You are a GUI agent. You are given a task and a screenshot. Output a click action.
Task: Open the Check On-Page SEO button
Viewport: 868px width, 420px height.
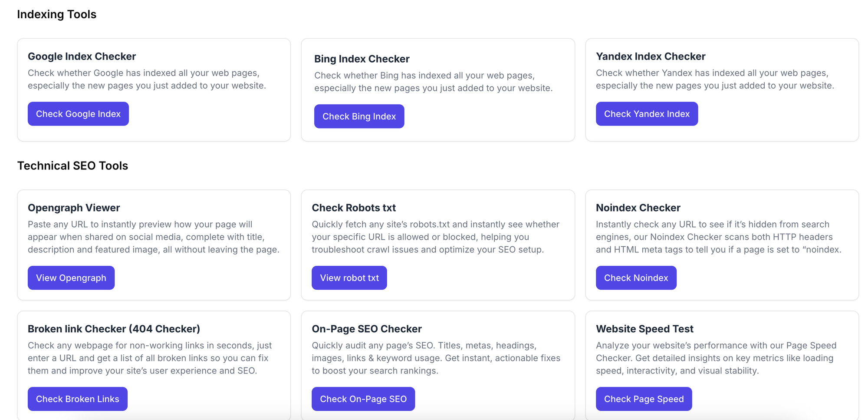[x=363, y=399]
